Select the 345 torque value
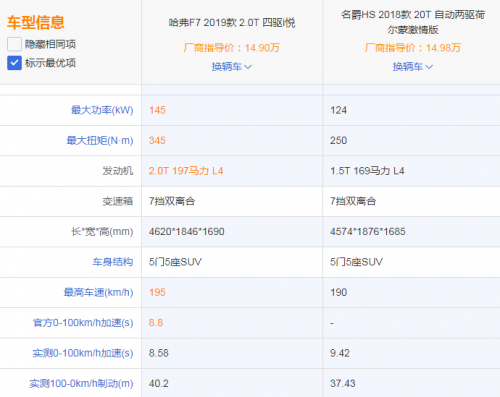The height and width of the screenshot is (397, 500). pyautogui.click(x=157, y=140)
